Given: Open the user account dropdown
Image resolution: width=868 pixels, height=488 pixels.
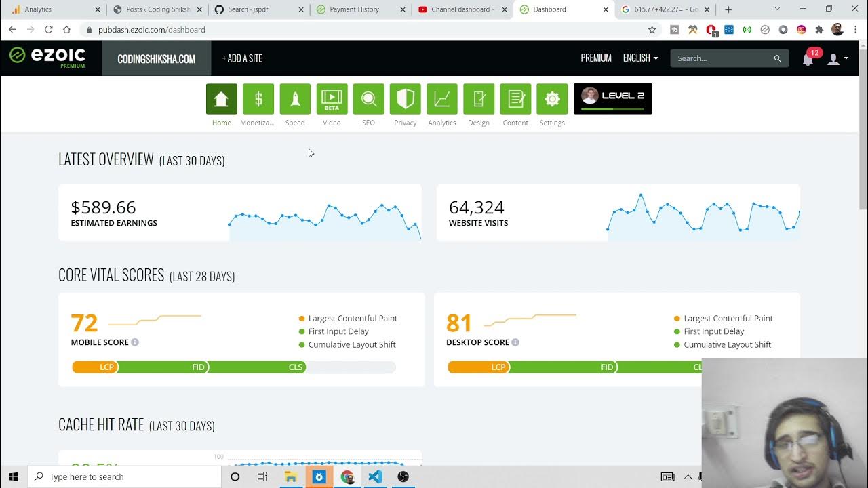Looking at the screenshot, I should coord(837,59).
